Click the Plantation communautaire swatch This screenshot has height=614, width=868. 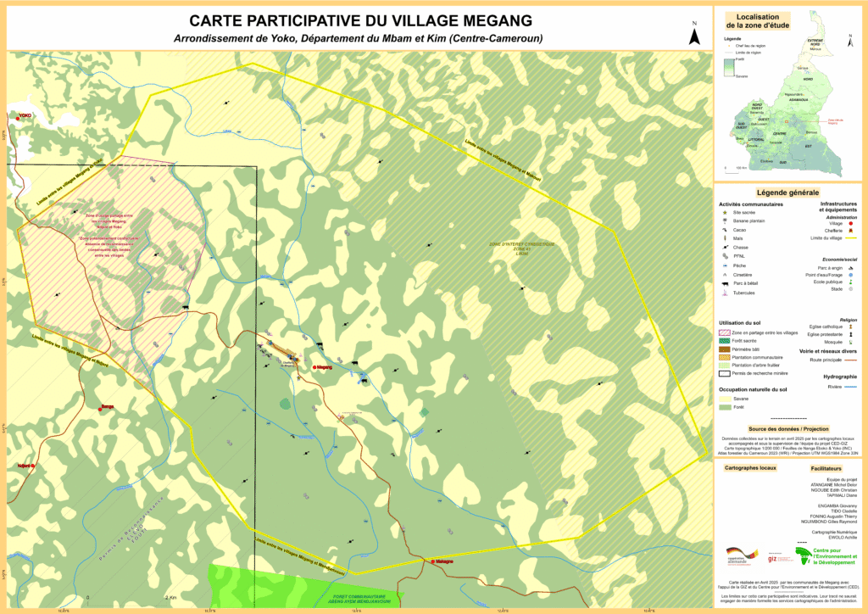click(724, 357)
